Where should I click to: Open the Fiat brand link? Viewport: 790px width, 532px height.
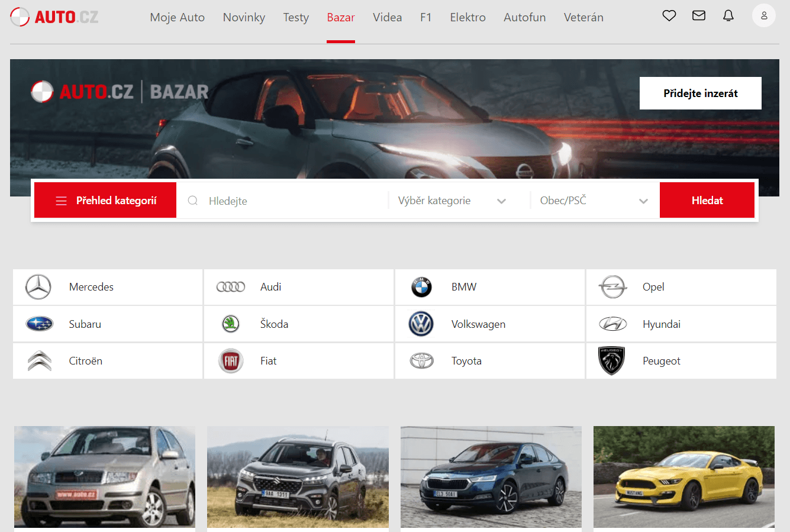point(299,360)
